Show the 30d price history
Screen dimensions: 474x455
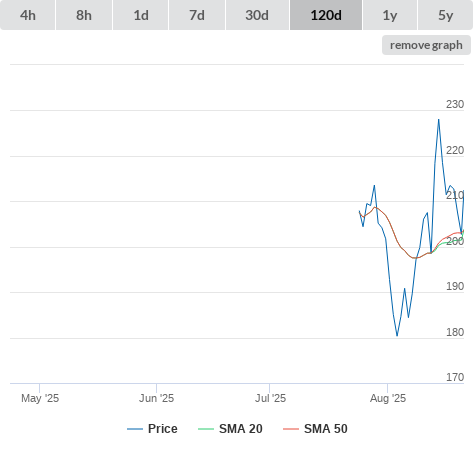point(257,15)
